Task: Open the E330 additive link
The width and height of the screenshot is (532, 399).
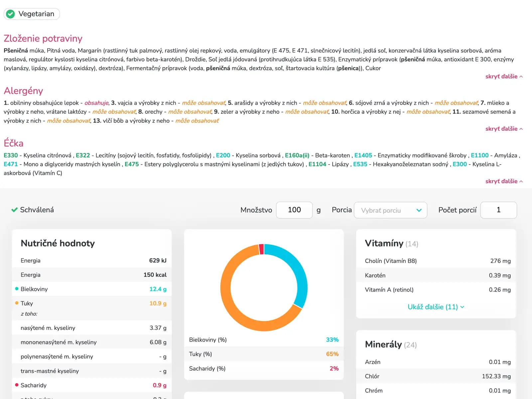Action: click(x=11, y=155)
